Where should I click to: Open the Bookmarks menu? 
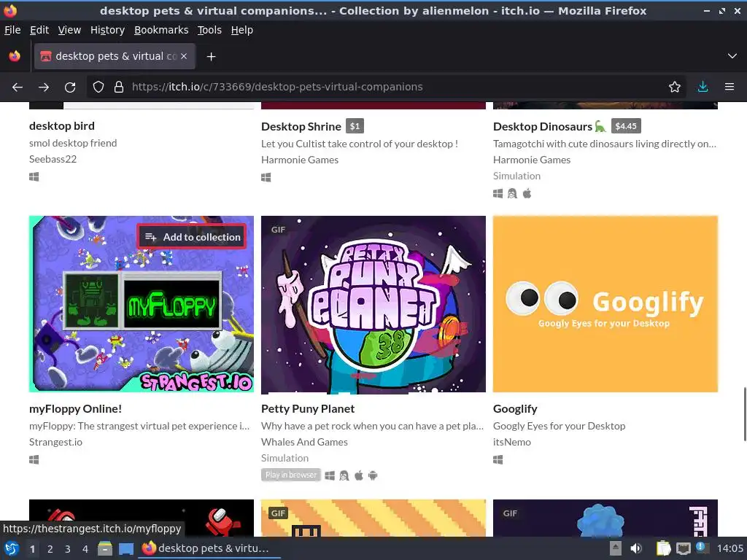click(x=161, y=30)
